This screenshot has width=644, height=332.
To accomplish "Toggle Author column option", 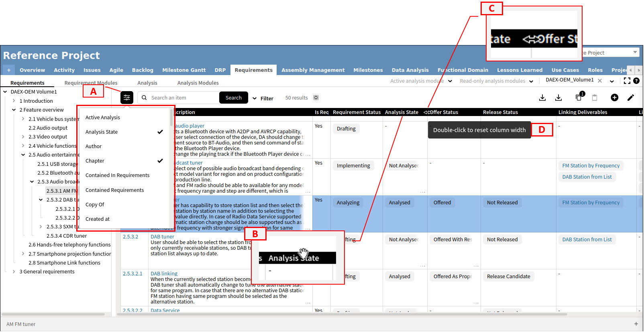I will click(124, 146).
